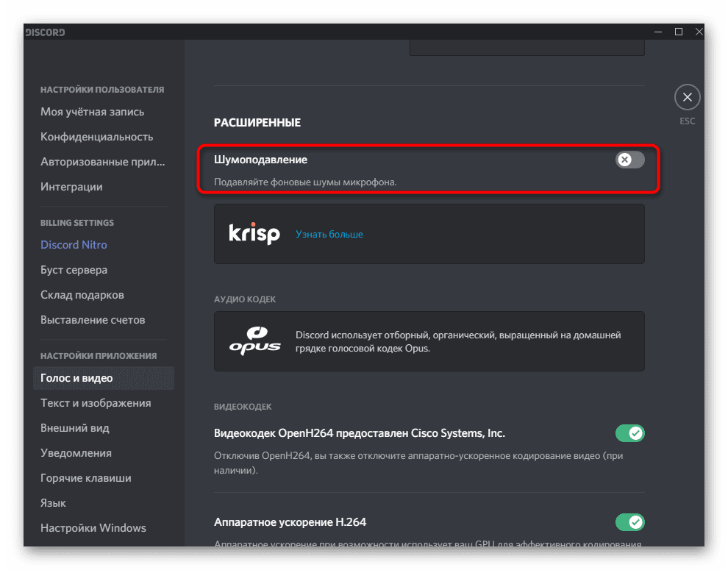This screenshot has height=570, width=728.
Task: Open Конфиденциальность settings
Action: [x=96, y=137]
